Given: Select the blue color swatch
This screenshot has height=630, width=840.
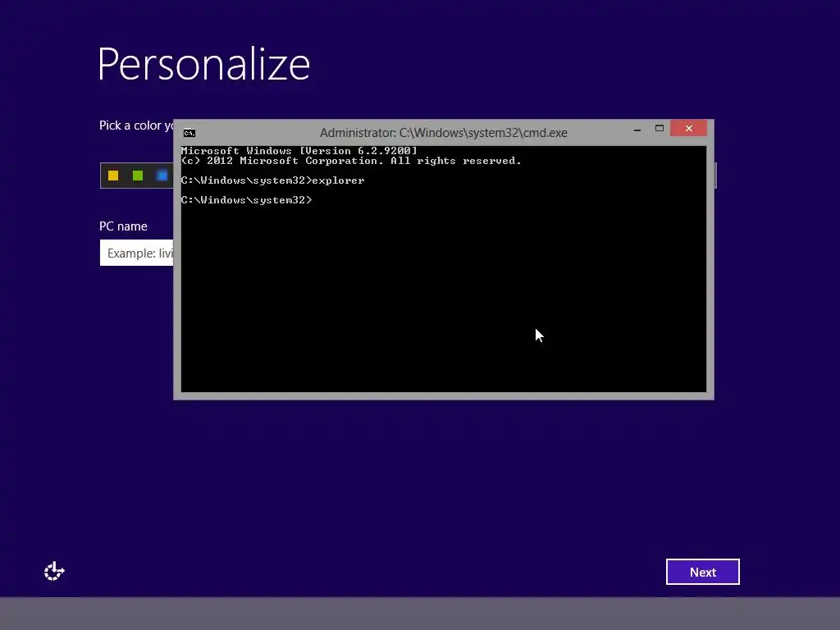Looking at the screenshot, I should 162,176.
